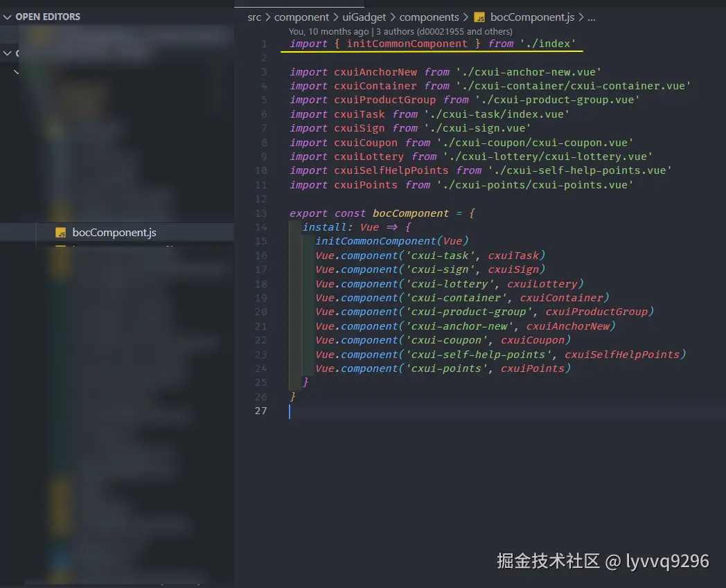Screen dimensions: 726x588
Task: Click 'cxuiCoupon' in the line 8 import
Action: pyautogui.click(x=366, y=143)
